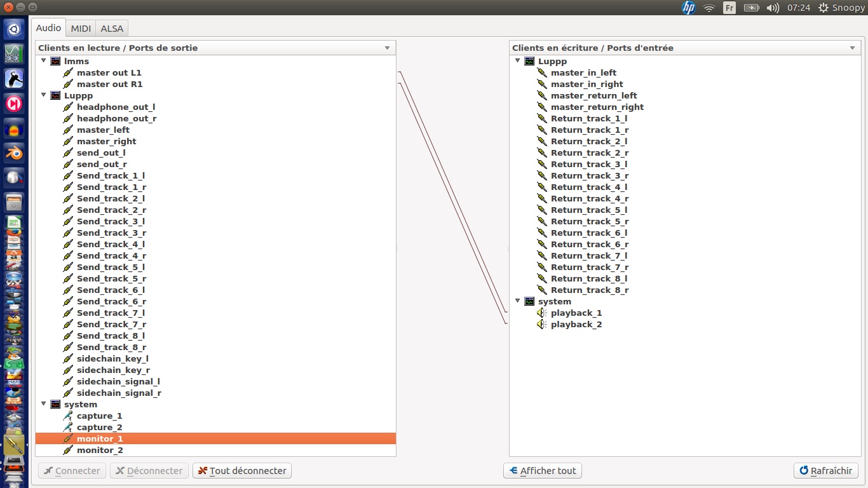Image resolution: width=868 pixels, height=488 pixels.
Task: Select the Return_track_3_l port
Action: click(589, 164)
